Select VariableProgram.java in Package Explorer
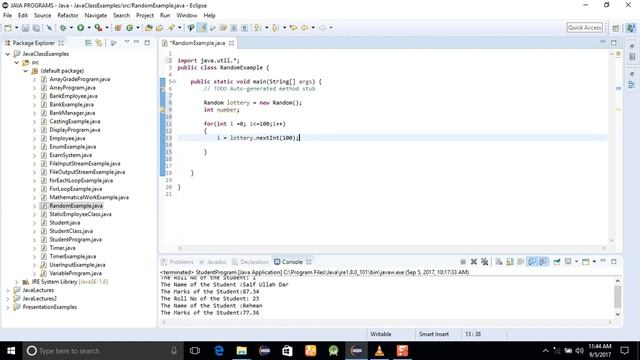640x360 pixels. click(x=76, y=273)
